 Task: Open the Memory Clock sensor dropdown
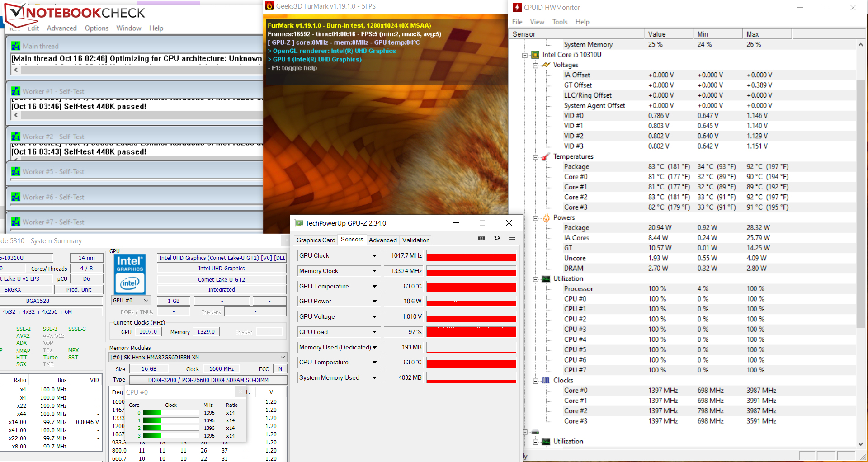(374, 271)
